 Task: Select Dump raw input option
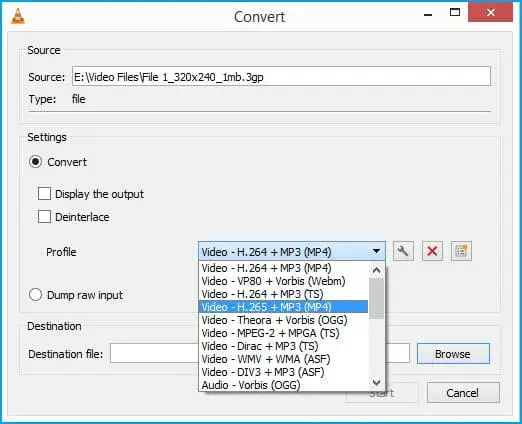pos(35,295)
